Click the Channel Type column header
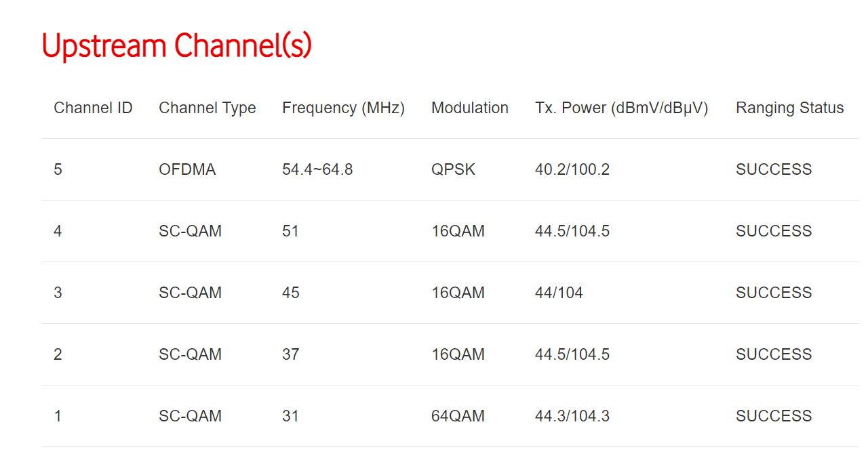This screenshot has width=868, height=458. tap(207, 108)
